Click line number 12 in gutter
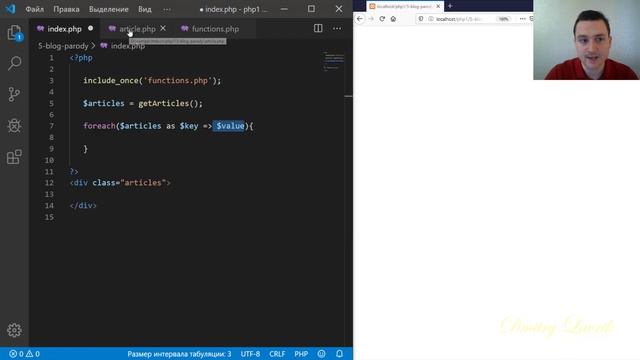The image size is (640, 360). click(x=49, y=182)
